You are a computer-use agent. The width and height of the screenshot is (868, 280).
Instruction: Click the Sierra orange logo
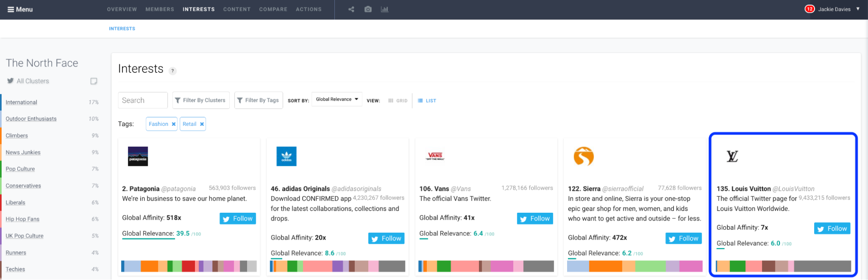[584, 156]
